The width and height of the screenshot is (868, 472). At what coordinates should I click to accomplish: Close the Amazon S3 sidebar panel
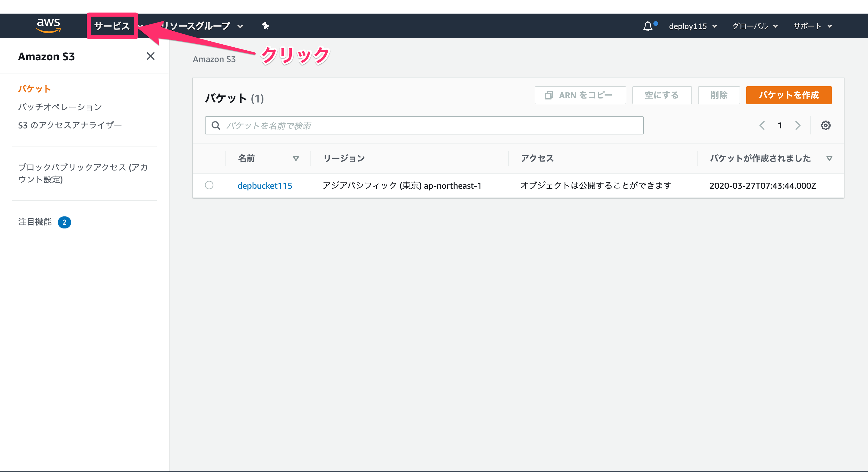(150, 56)
